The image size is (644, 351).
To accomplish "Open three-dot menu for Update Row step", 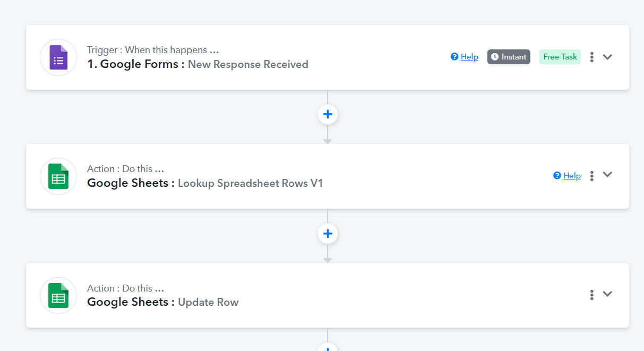I will point(592,295).
